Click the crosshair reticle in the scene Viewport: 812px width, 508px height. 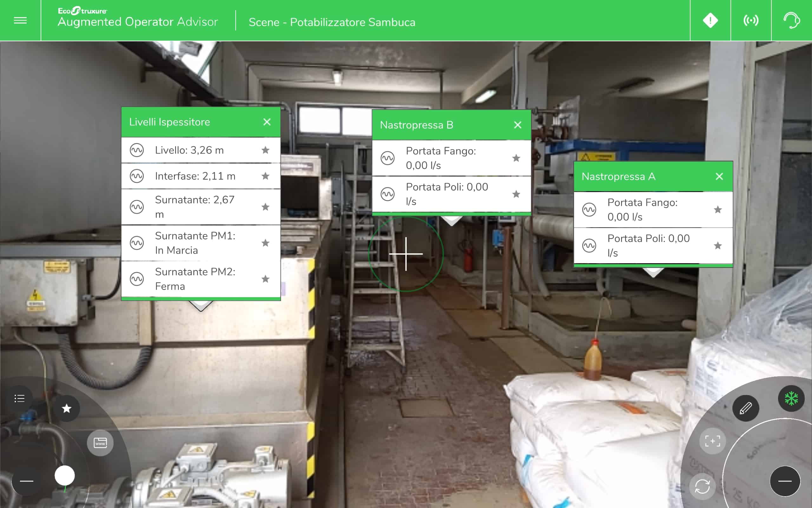[406, 254]
